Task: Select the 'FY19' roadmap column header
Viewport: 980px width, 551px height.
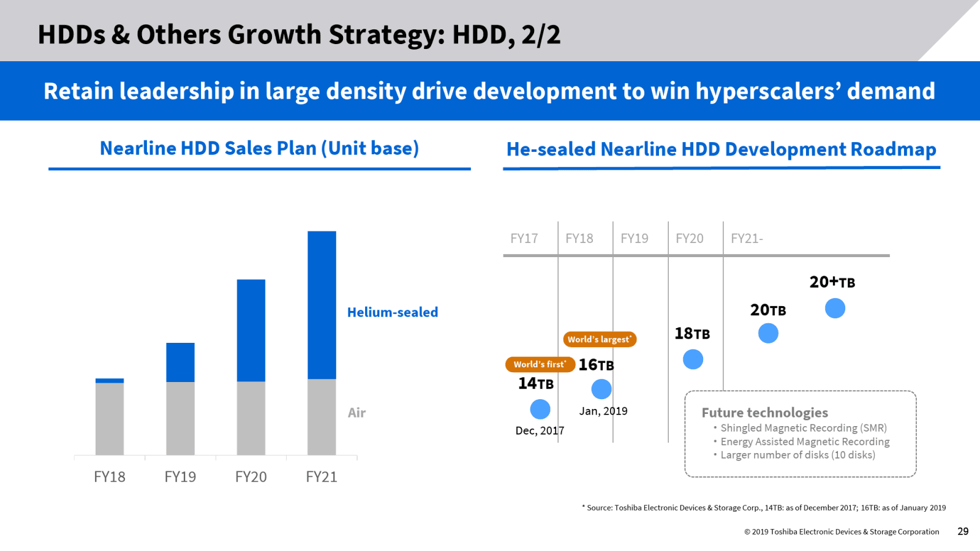Action: [635, 239]
